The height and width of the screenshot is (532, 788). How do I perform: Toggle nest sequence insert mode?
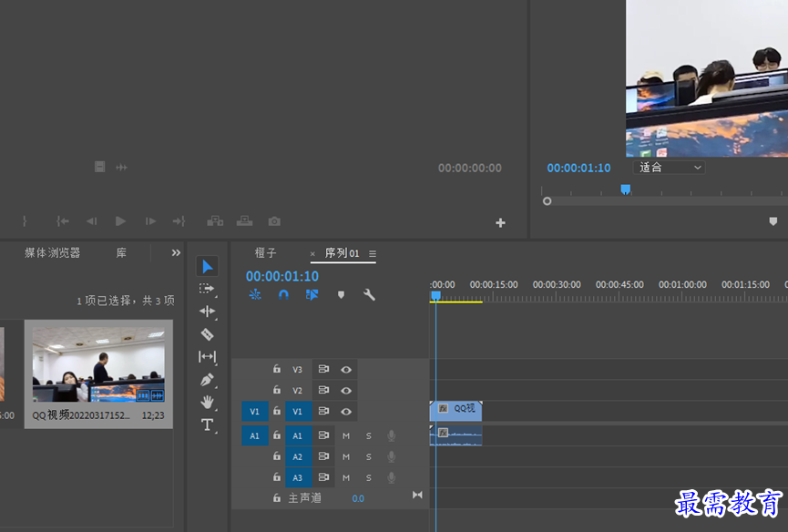pos(255,294)
